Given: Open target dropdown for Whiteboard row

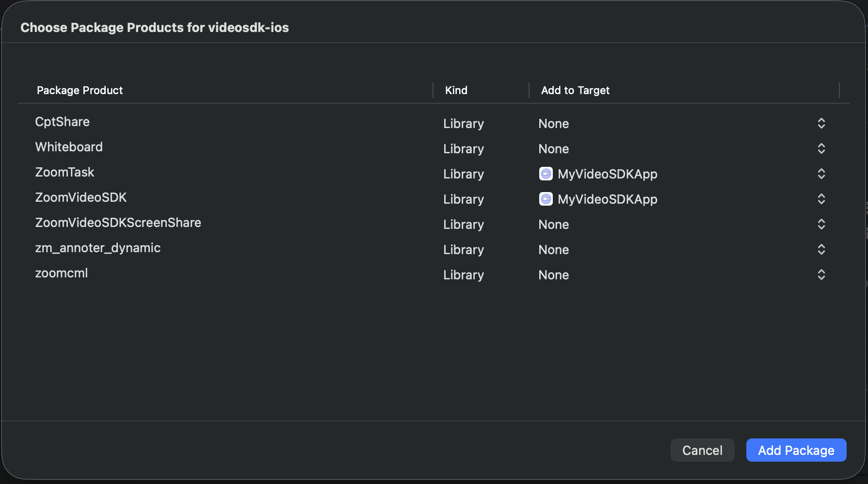Looking at the screenshot, I should click(x=821, y=148).
